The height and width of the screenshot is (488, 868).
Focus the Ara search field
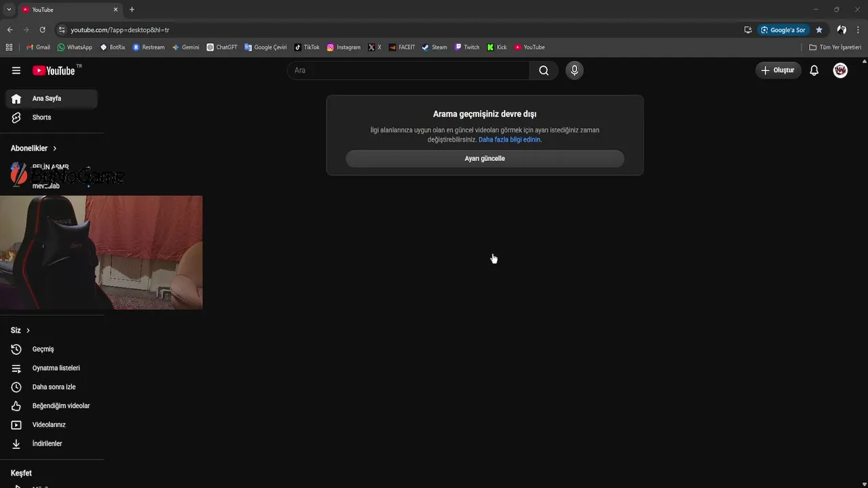click(x=408, y=70)
